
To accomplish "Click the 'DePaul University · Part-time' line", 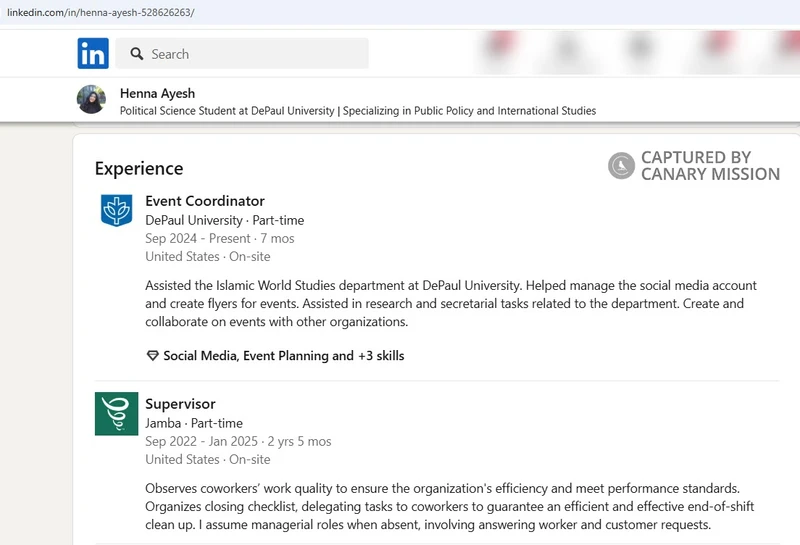I will point(224,220).
